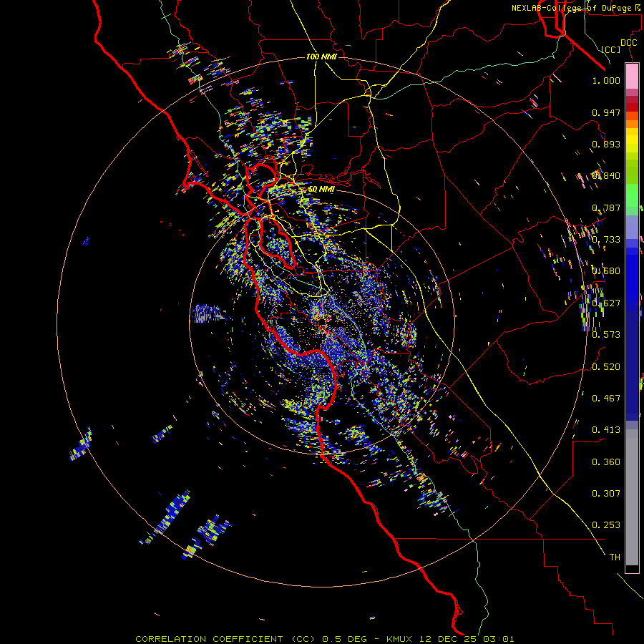This screenshot has width=644, height=644.
Task: Select the 0.573 scale value
Action: [x=606, y=335]
